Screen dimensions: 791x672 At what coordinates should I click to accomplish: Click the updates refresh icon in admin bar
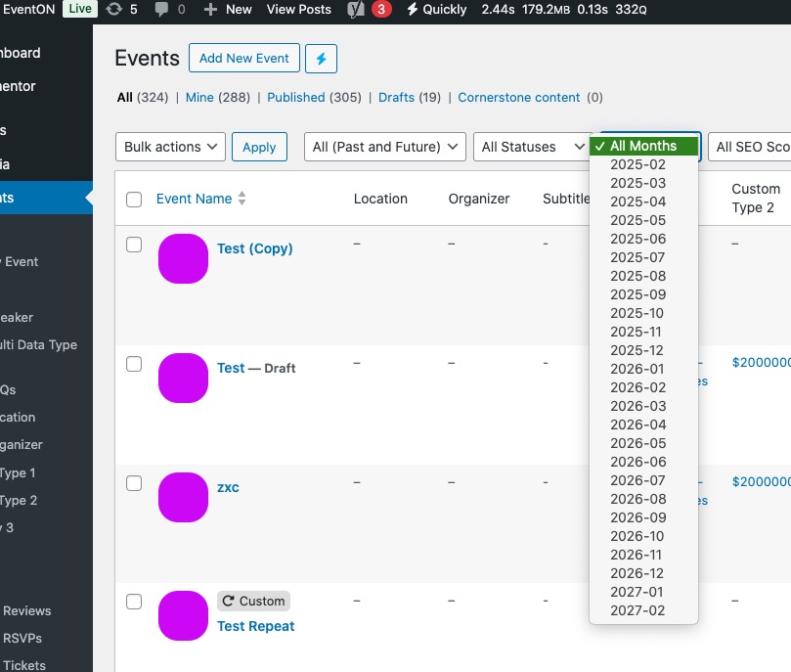(x=113, y=9)
